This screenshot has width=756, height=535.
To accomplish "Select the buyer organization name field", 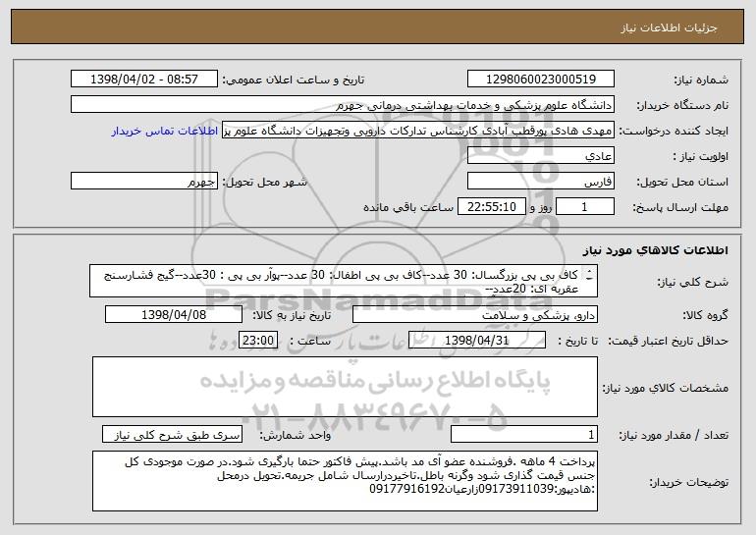I will click(x=343, y=105).
